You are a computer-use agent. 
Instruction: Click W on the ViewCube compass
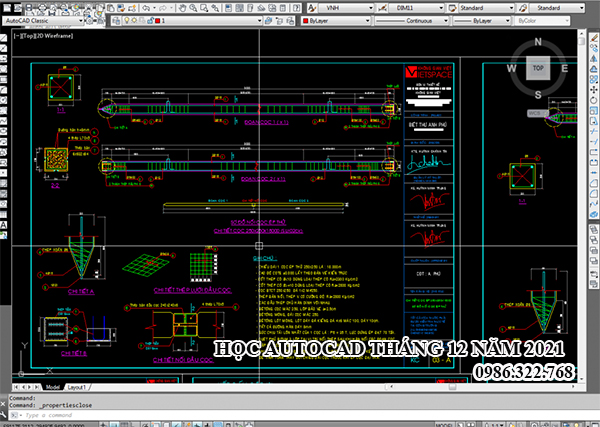(x=511, y=68)
